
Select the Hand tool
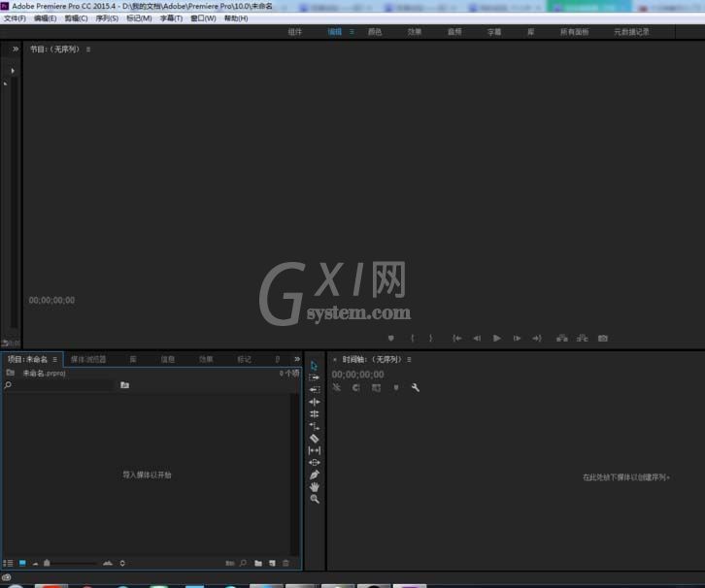click(x=315, y=487)
